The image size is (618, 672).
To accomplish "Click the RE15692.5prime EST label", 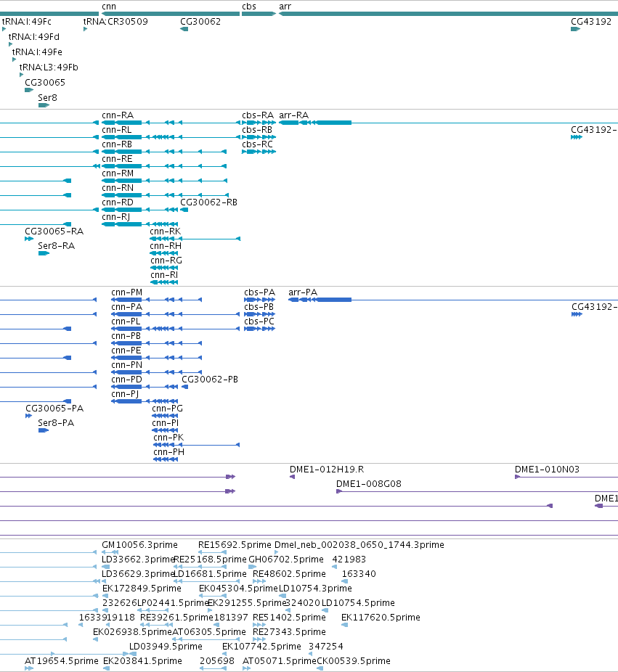I will 235,545.
